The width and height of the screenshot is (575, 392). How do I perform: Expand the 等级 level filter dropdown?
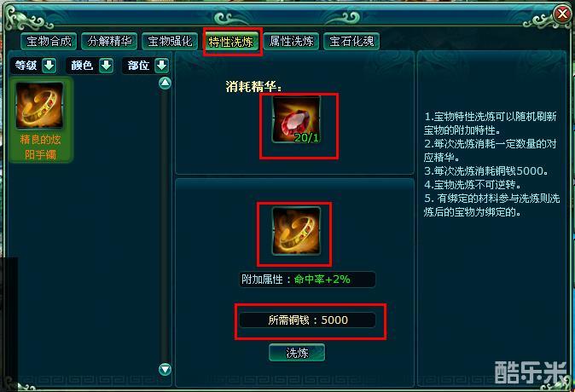(x=49, y=66)
